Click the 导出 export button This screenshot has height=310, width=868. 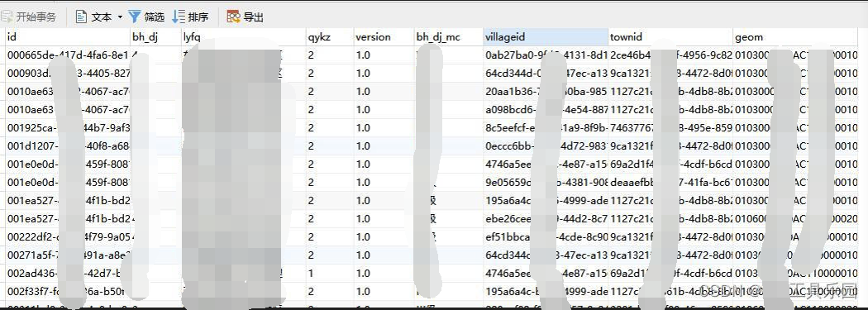tap(246, 17)
